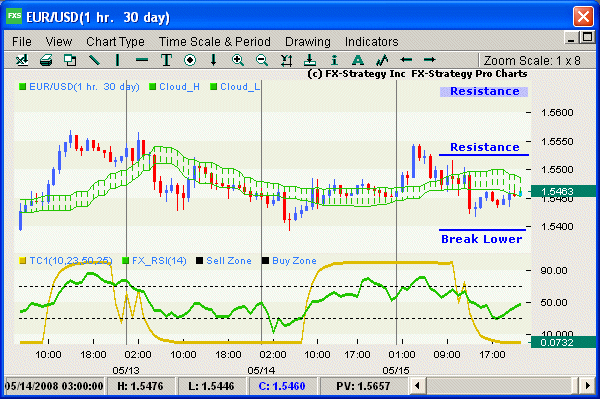
Task: Click the FXS application icon in title bar
Action: tap(14, 16)
